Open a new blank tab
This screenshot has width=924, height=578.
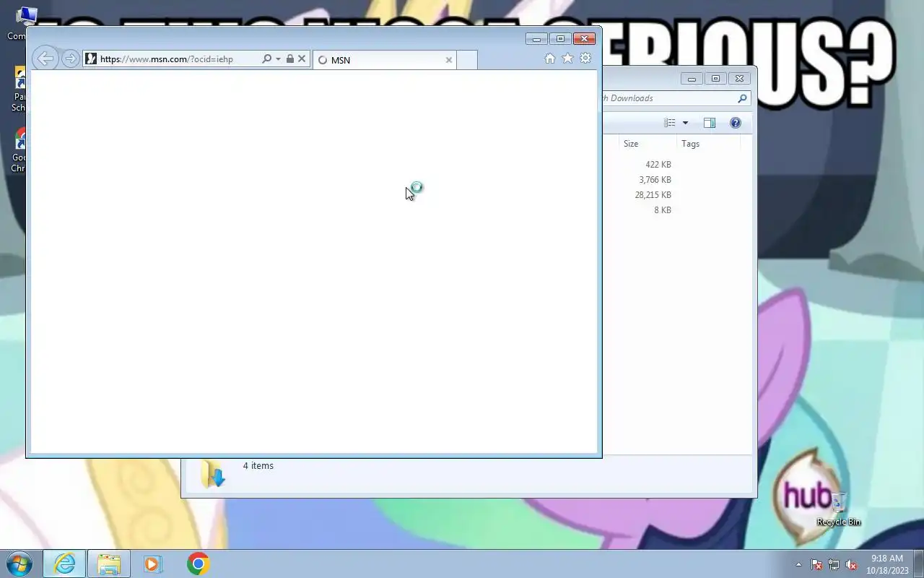467,60
